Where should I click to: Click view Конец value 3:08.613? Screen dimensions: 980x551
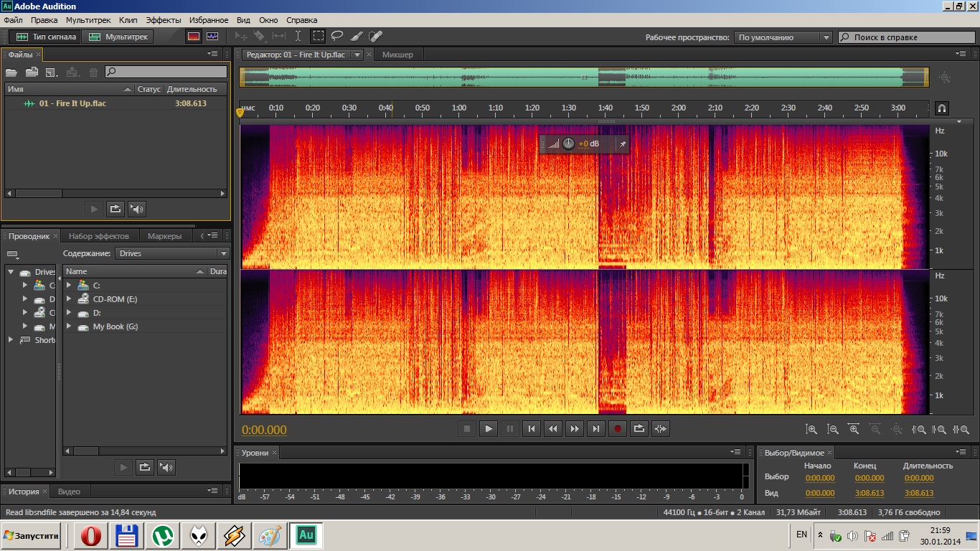click(x=870, y=493)
